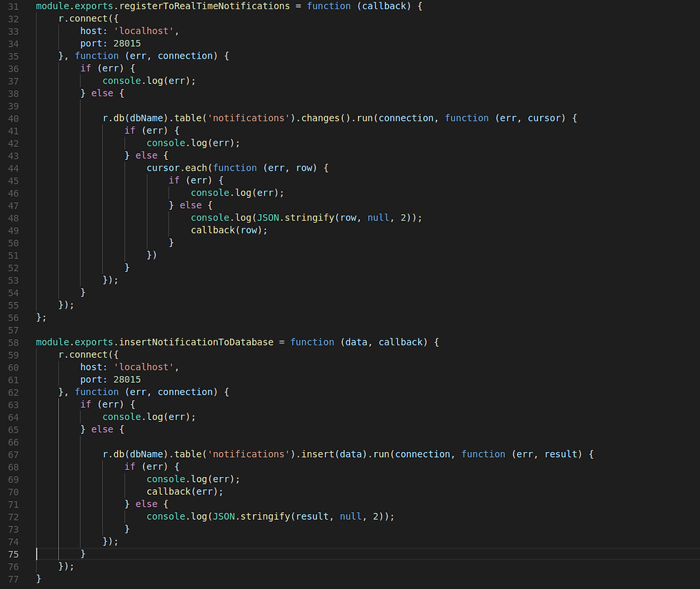This screenshot has width=700, height=589.
Task: Click 'registerToRealTimeNotifications' function name
Action: coord(204,6)
